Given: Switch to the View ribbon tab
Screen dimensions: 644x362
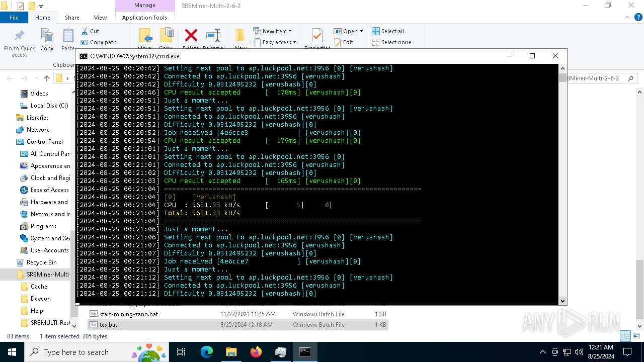Looking at the screenshot, I should point(100,18).
